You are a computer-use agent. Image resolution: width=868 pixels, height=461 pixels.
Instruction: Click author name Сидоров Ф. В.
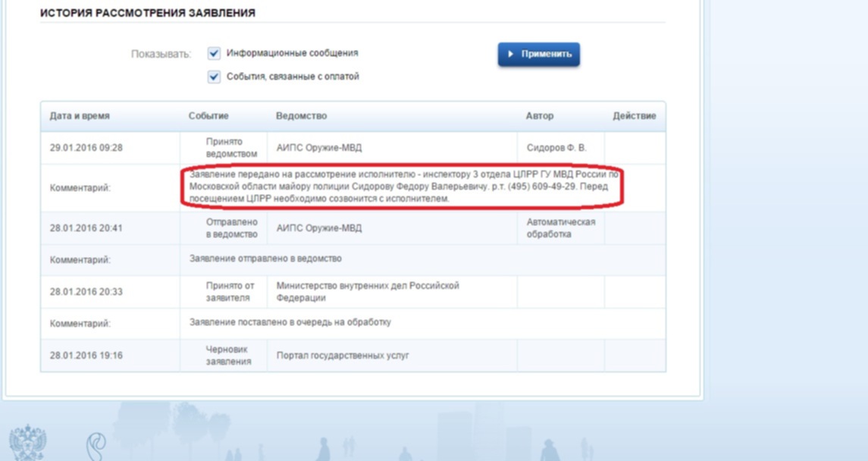pos(556,148)
